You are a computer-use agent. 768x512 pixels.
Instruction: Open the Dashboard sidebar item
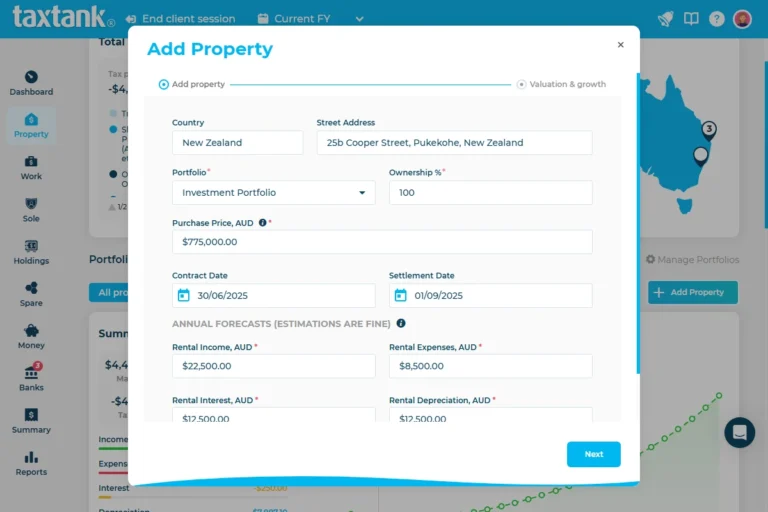tap(31, 83)
